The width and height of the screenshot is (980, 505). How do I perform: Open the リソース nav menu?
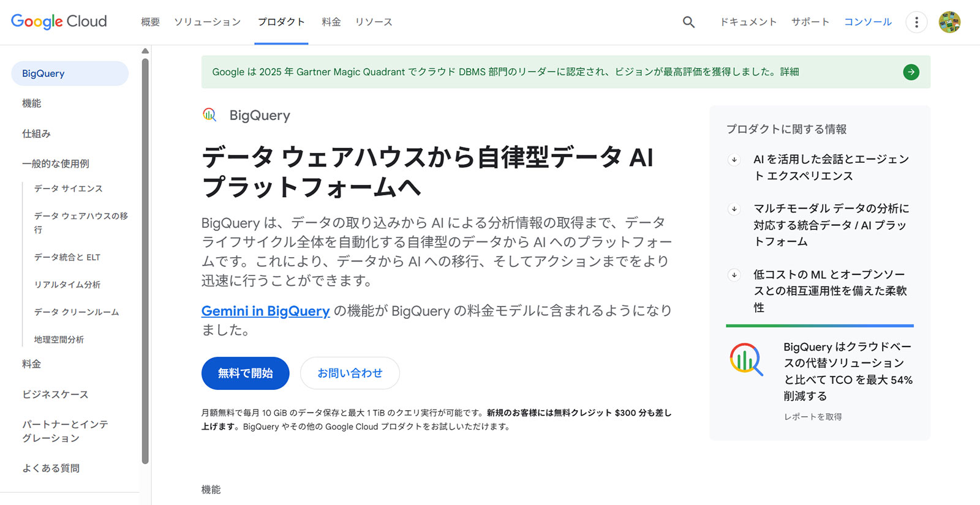click(x=374, y=22)
